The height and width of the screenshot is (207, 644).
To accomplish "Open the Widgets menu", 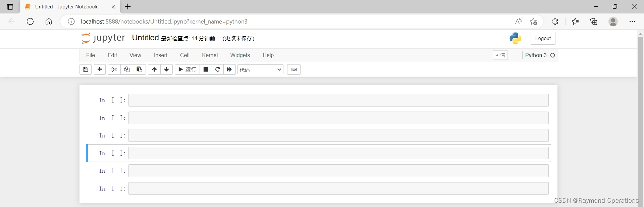I will point(240,55).
